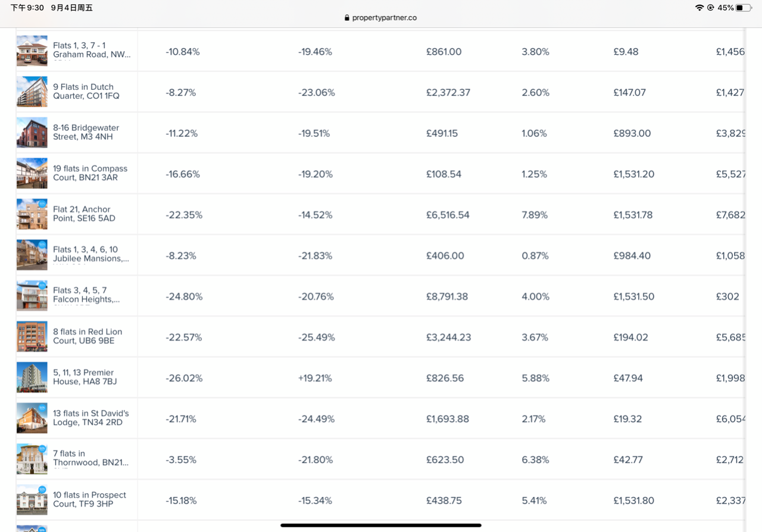Select the £302 cell

pos(727,296)
